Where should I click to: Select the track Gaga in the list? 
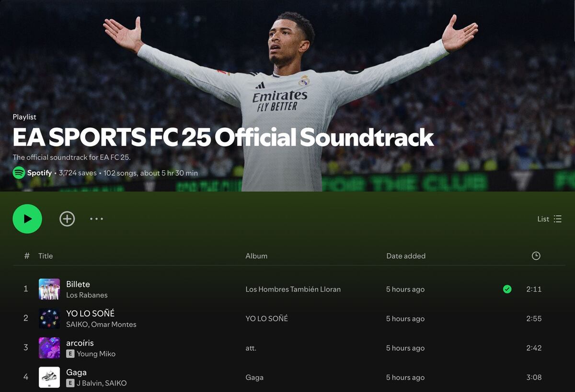click(x=76, y=372)
